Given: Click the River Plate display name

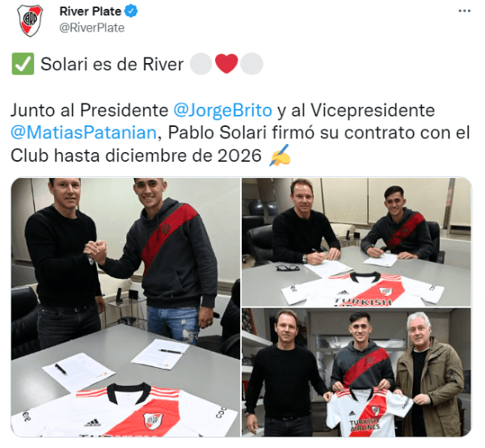Looking at the screenshot, I should point(91,11).
